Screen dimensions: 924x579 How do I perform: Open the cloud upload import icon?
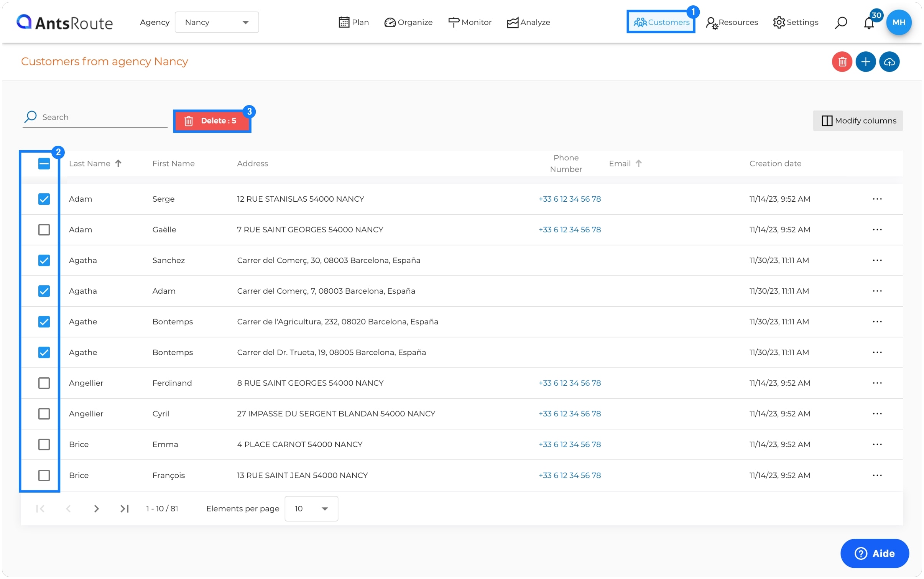(889, 62)
